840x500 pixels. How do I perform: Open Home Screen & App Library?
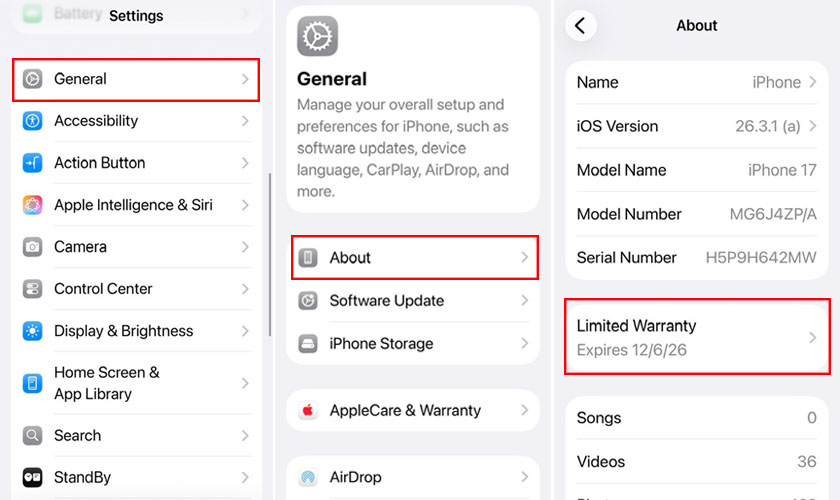136,383
